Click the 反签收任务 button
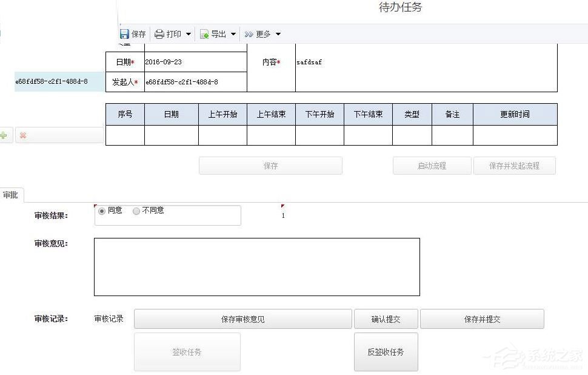The width and height of the screenshot is (588, 375). pos(386,352)
